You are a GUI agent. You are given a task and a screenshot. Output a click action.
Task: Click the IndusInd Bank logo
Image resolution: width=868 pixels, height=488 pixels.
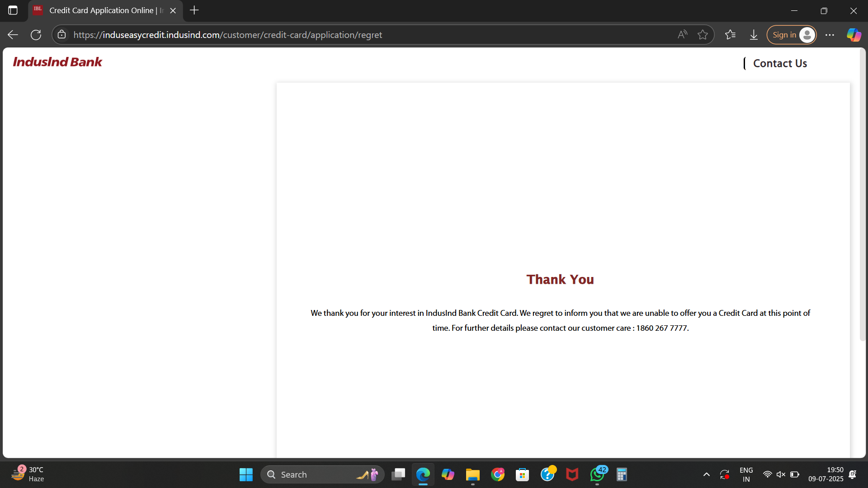[57, 62]
